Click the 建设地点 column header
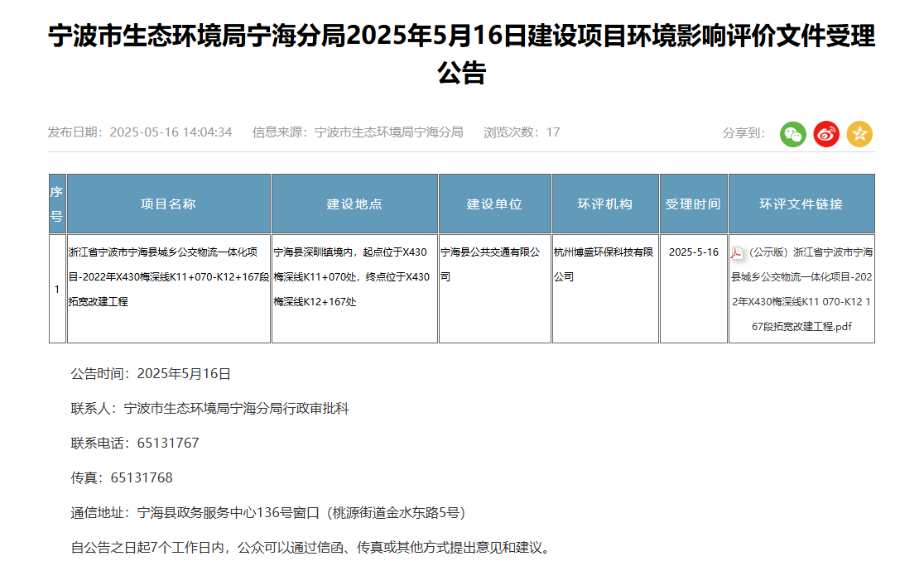This screenshot has height=585, width=924. pos(354,204)
